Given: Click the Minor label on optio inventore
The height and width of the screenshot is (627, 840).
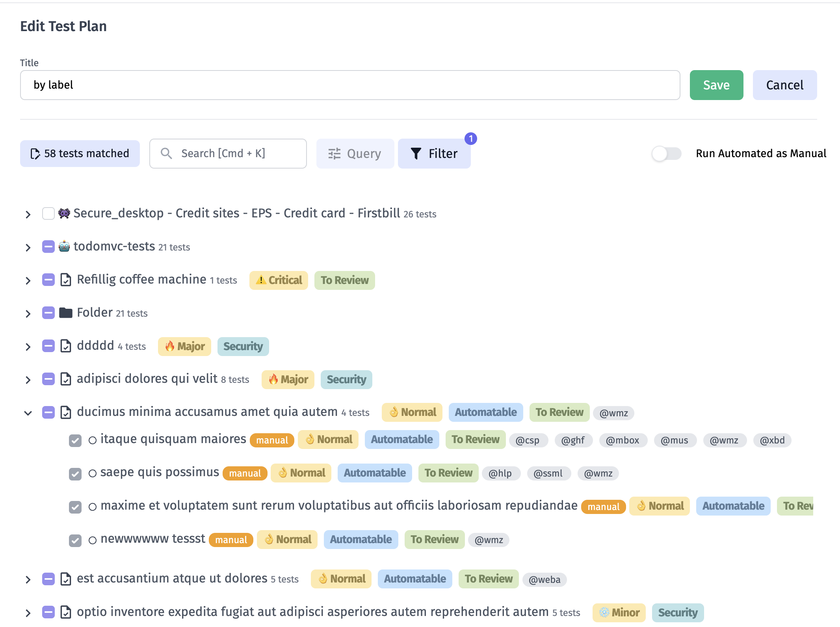Looking at the screenshot, I should [619, 613].
